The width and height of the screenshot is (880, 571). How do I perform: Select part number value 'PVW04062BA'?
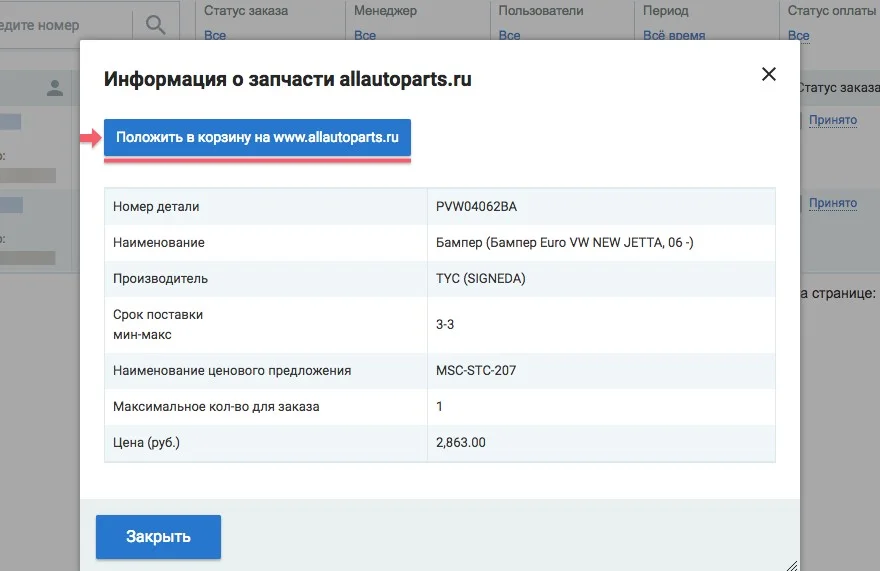click(476, 207)
